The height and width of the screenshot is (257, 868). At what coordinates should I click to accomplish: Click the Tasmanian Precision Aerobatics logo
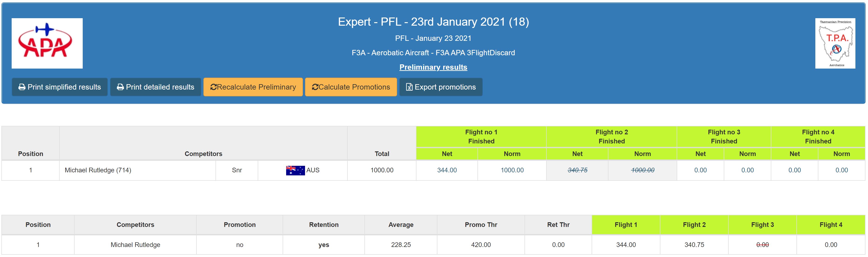(835, 43)
